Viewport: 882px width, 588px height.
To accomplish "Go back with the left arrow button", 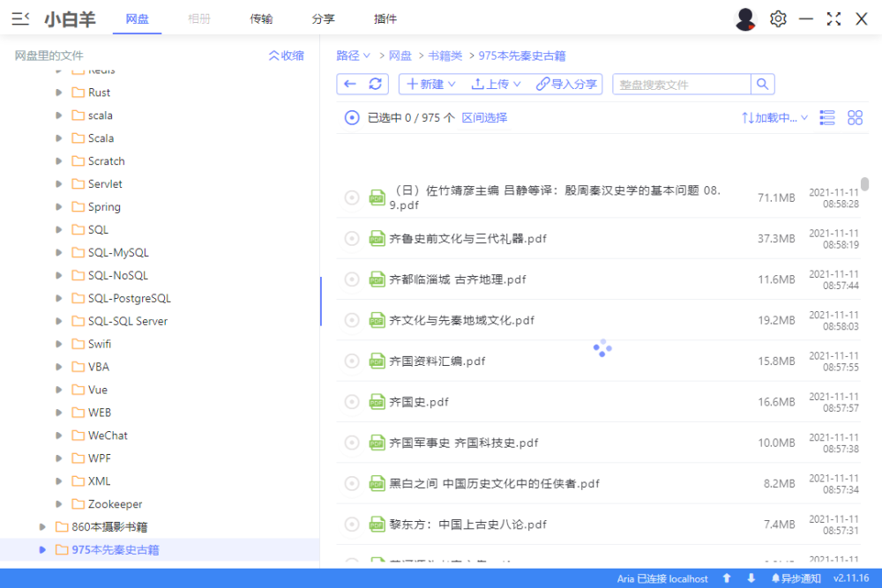I will [350, 85].
